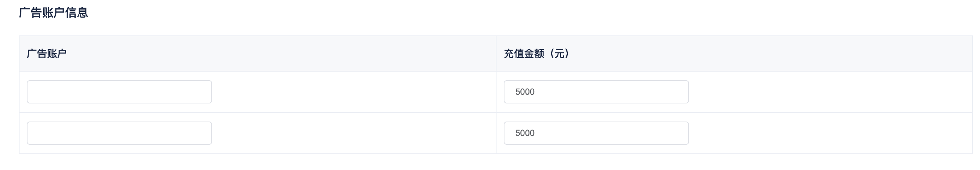Click the 5000 value in the first row

(x=525, y=92)
